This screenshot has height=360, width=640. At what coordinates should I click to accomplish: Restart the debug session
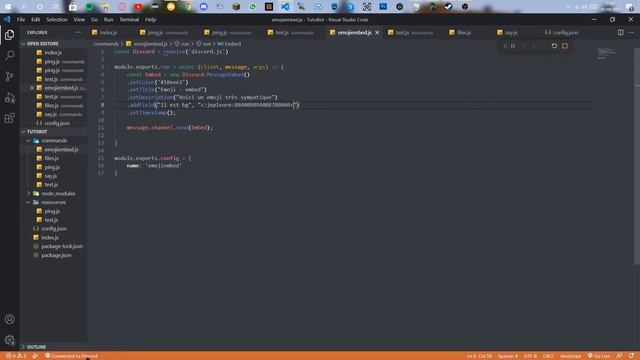[x=554, y=46]
